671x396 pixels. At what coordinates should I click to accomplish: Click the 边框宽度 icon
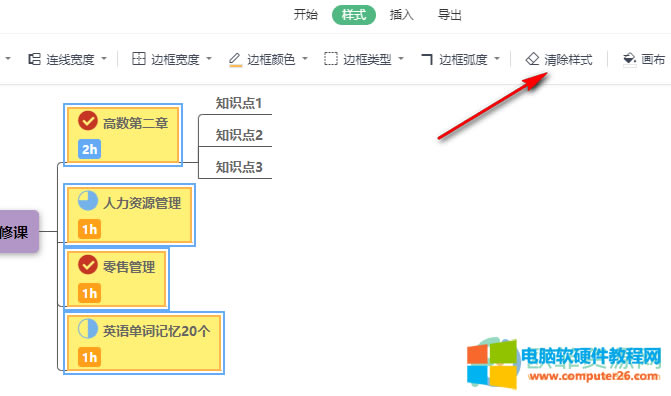(x=139, y=59)
